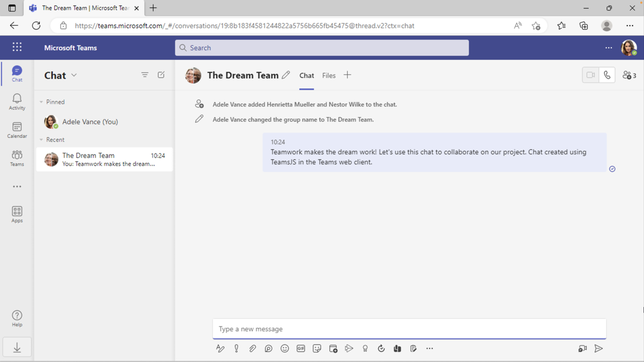The height and width of the screenshot is (362, 644).
Task: Open the Teams section
Action: (17, 158)
